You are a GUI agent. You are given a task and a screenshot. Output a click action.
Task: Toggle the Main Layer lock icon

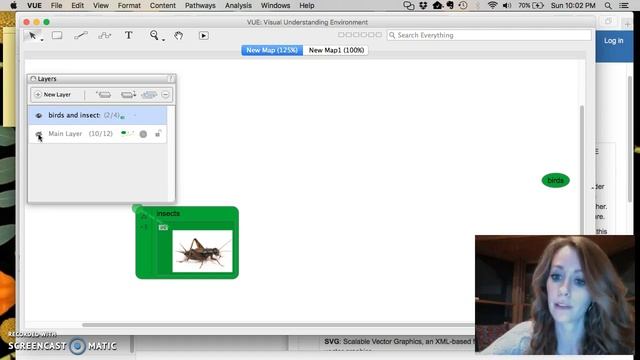pos(158,133)
